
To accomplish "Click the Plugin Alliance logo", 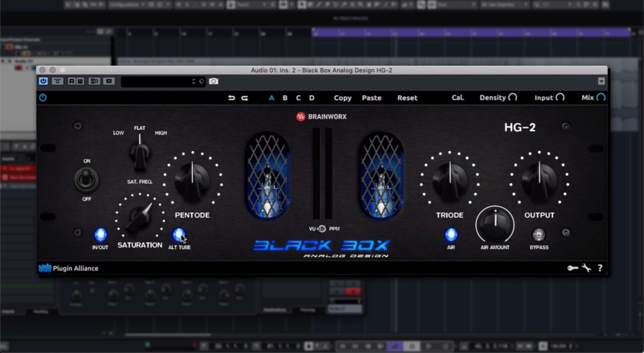I will click(x=68, y=268).
